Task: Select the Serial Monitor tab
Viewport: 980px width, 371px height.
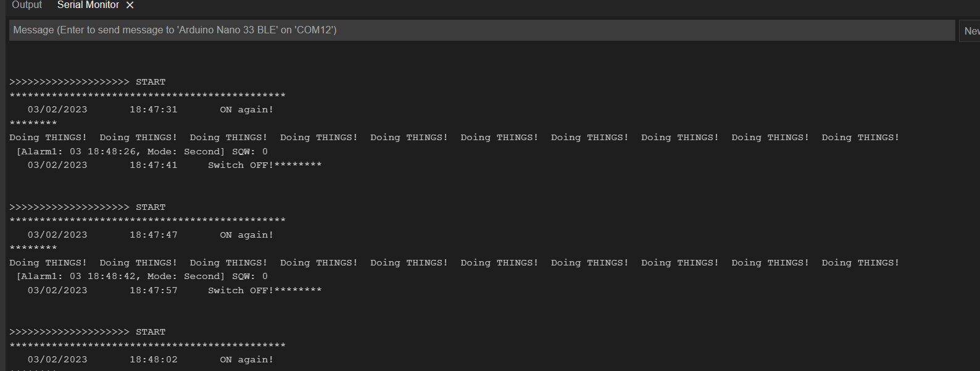Action: (x=88, y=5)
